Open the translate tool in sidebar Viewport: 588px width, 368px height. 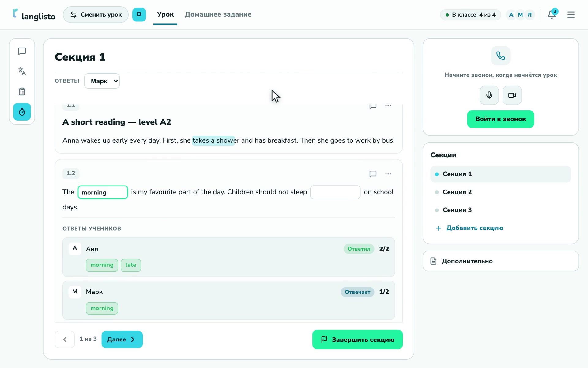tap(22, 71)
